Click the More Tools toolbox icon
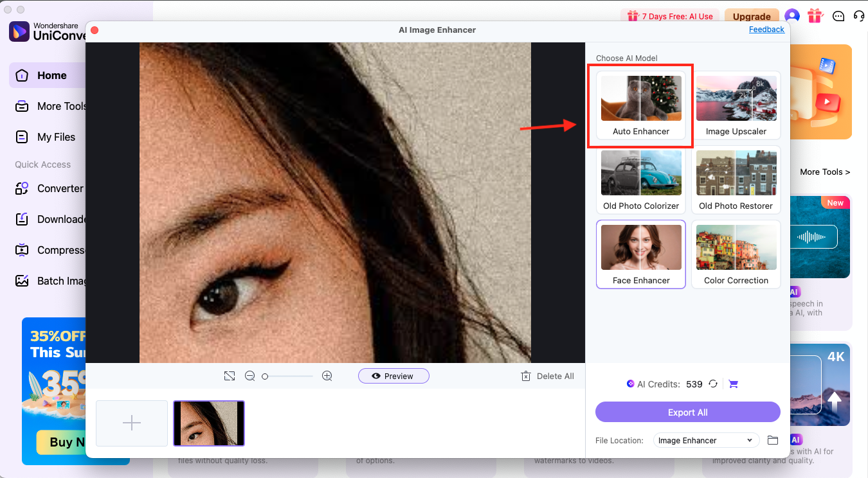This screenshot has width=868, height=478. (x=22, y=106)
